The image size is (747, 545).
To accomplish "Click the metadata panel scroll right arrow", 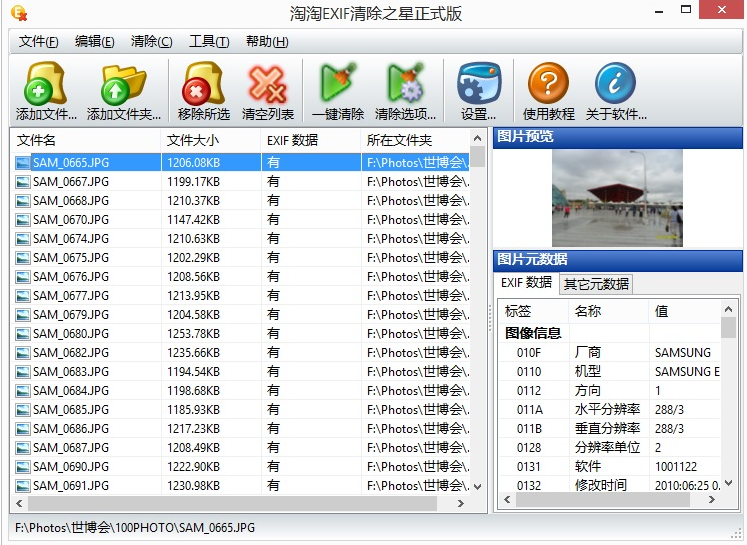I will [712, 499].
